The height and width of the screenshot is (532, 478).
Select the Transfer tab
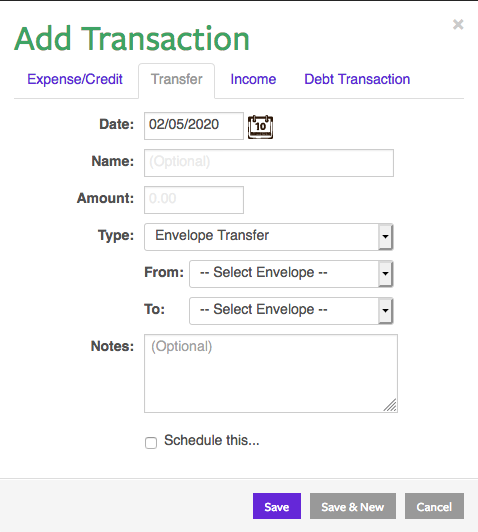[x=176, y=81]
